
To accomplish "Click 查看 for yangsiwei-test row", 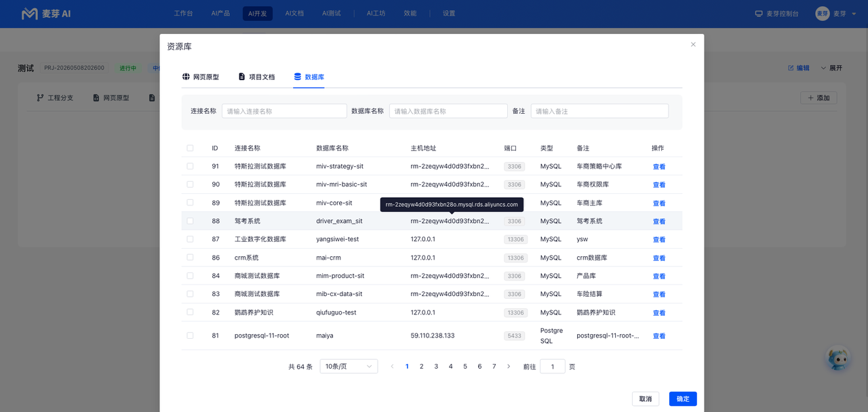I will (659, 240).
